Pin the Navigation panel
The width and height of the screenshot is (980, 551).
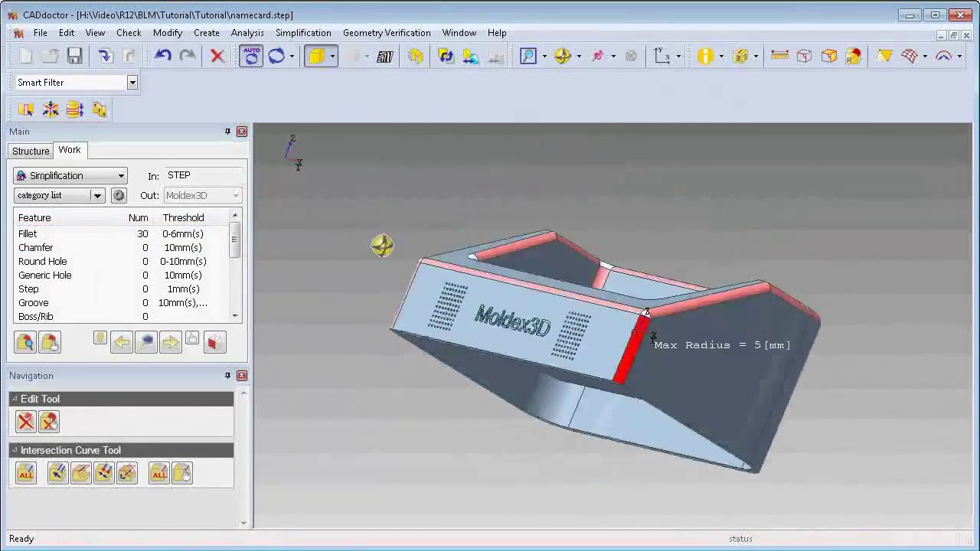(227, 376)
